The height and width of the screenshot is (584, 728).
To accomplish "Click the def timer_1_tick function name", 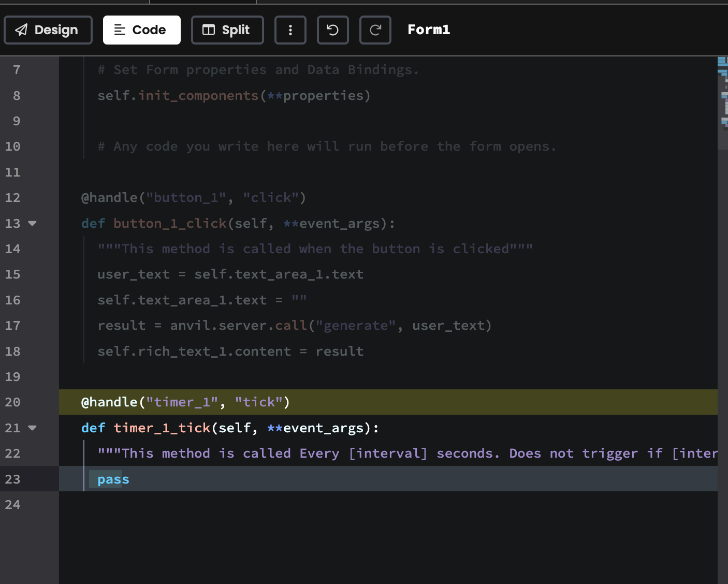I will pos(162,428).
